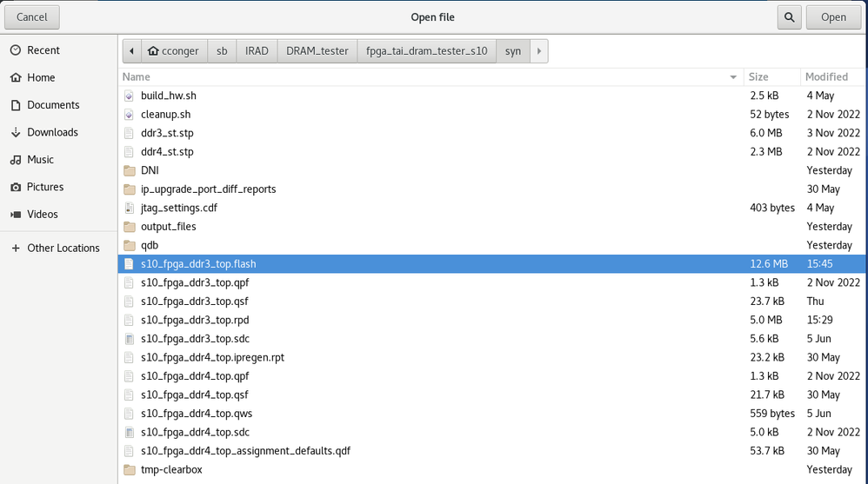Image resolution: width=868 pixels, height=484 pixels.
Task: Navigate to IRAD folder in path bar
Action: pyautogui.click(x=257, y=51)
